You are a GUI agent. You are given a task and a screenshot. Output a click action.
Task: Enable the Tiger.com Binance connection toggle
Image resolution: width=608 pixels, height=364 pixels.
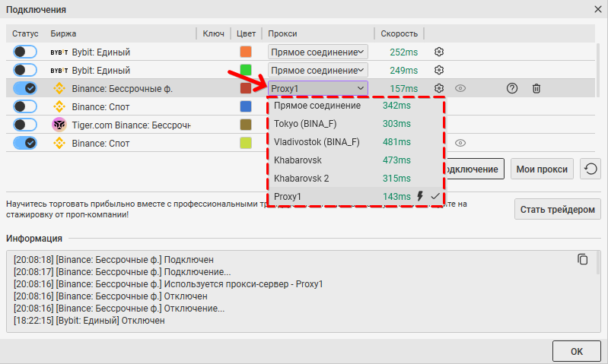[25, 125]
